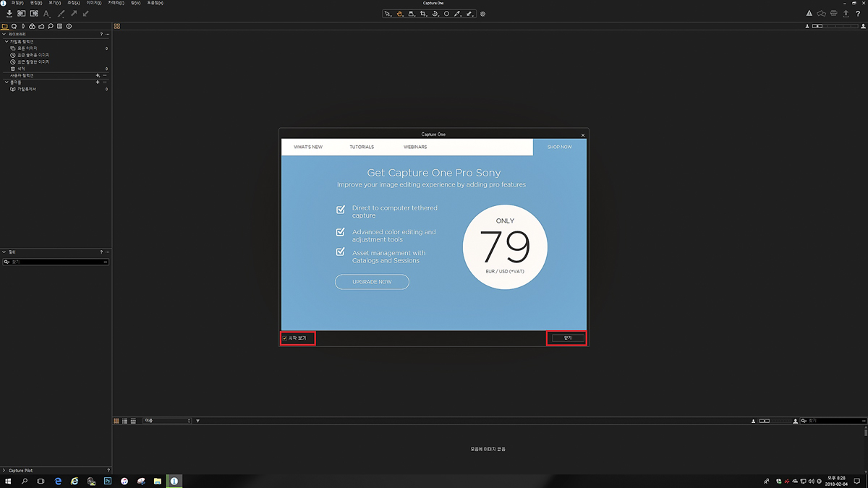
Task: Click the export upload arrow icon
Action: pyautogui.click(x=846, y=14)
